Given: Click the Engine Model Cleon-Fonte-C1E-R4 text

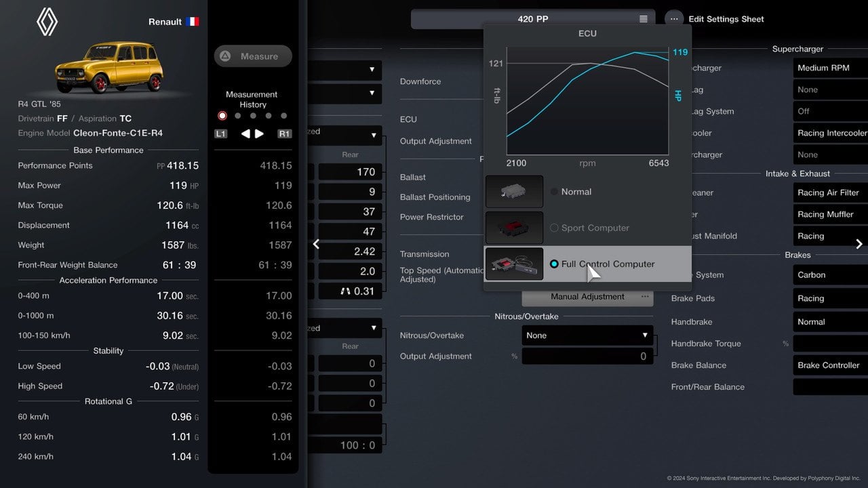Looking at the screenshot, I should coord(118,134).
